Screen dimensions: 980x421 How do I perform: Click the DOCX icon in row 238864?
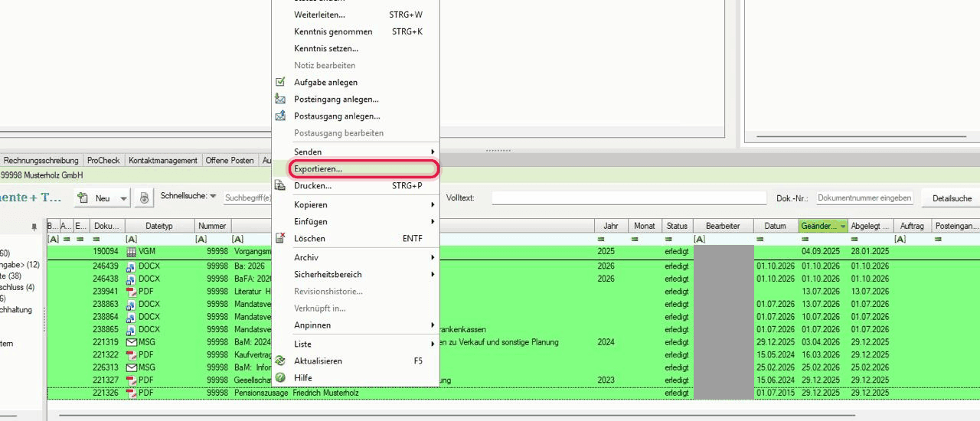131,317
